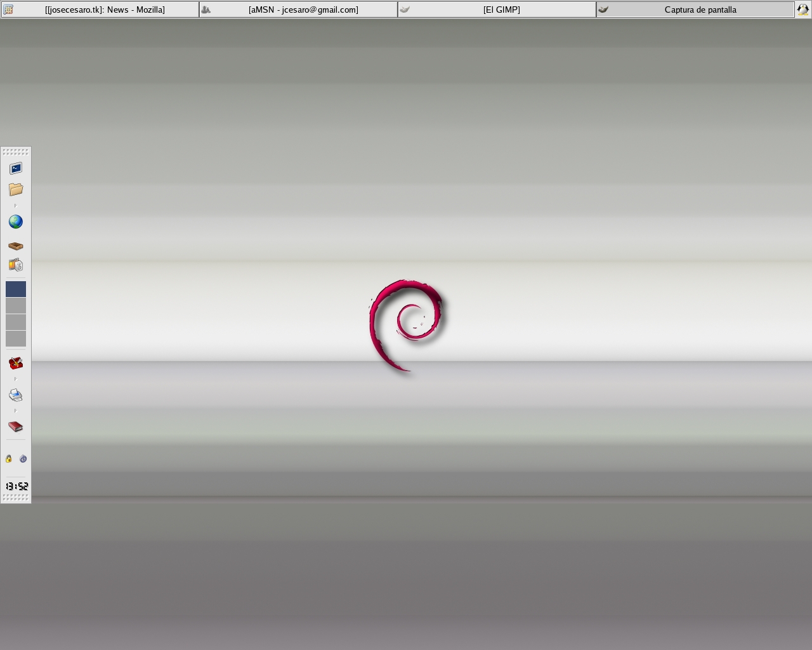Grab the top handle of the side panel

16,152
